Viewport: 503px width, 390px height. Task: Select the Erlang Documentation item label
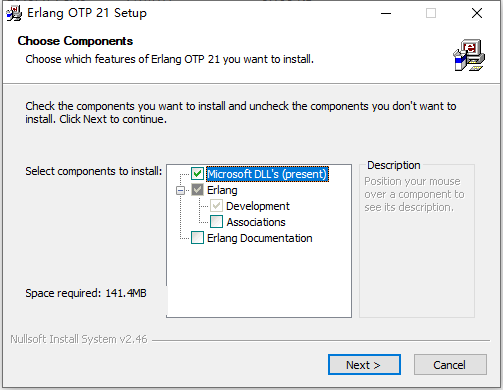[260, 238]
